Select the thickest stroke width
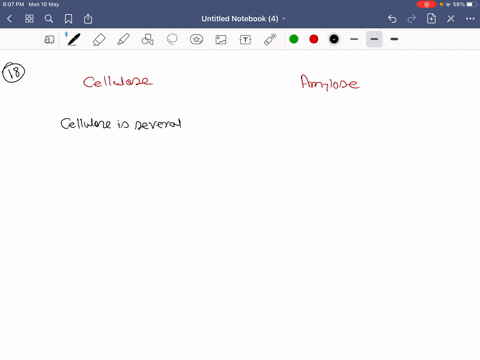This screenshot has width=480, height=360. (394, 39)
